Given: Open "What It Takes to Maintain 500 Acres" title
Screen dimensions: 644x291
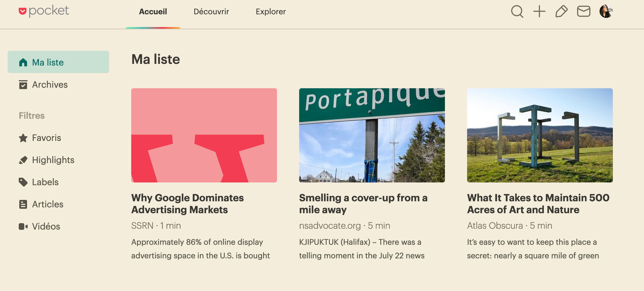Looking at the screenshot, I should coord(538,204).
